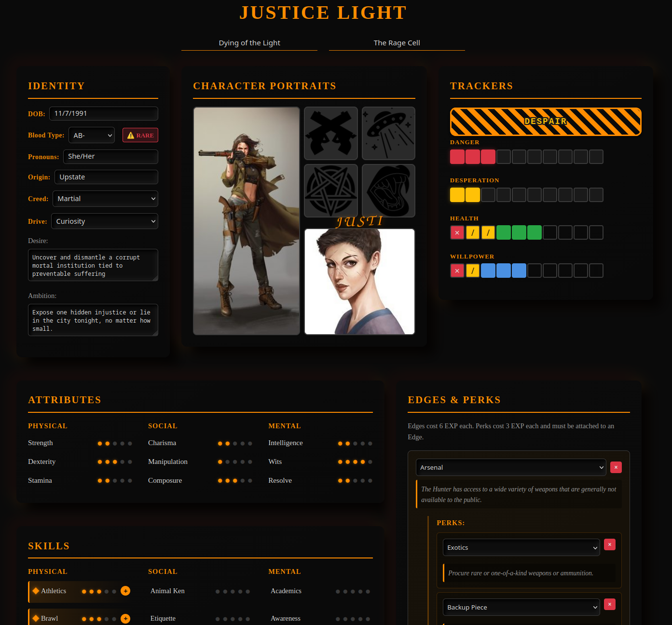The image size is (672, 625).
Task: Fill the third Desperation tracker box
Action: [488, 195]
